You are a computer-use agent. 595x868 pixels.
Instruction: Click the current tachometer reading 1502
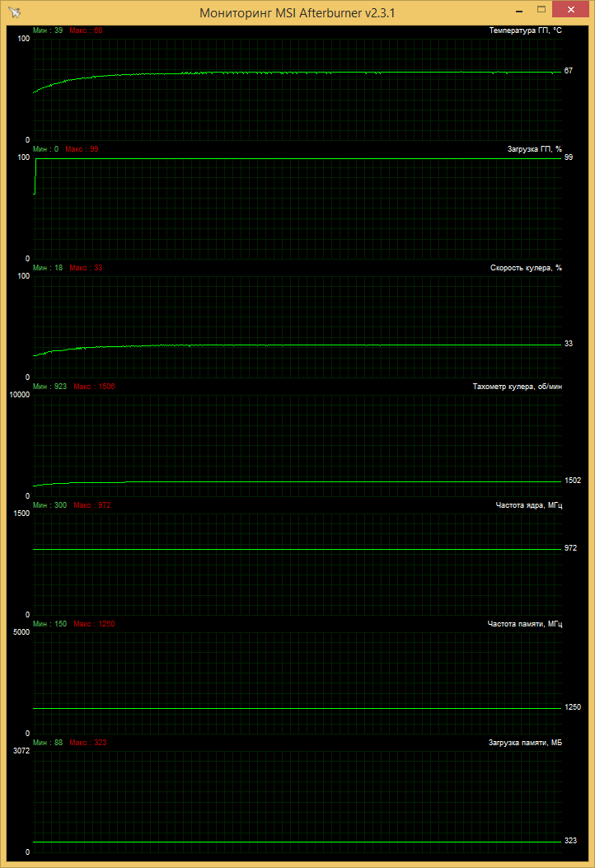572,481
